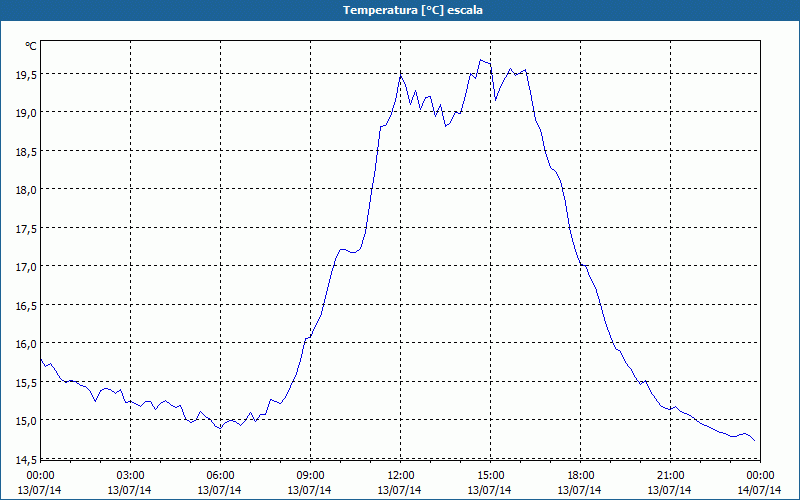Click the '15,0' temperature axis label
Image resolution: width=800 pixels, height=500 pixels.
[x=26, y=421]
